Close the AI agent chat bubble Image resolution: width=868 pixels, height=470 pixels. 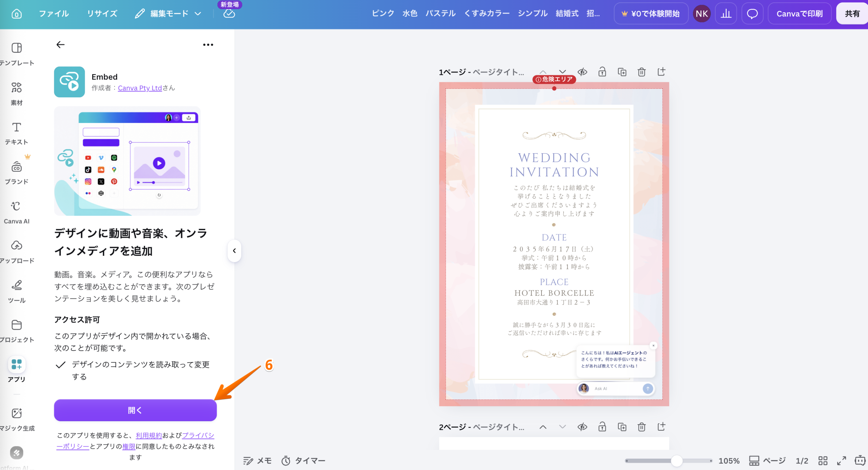tap(653, 346)
